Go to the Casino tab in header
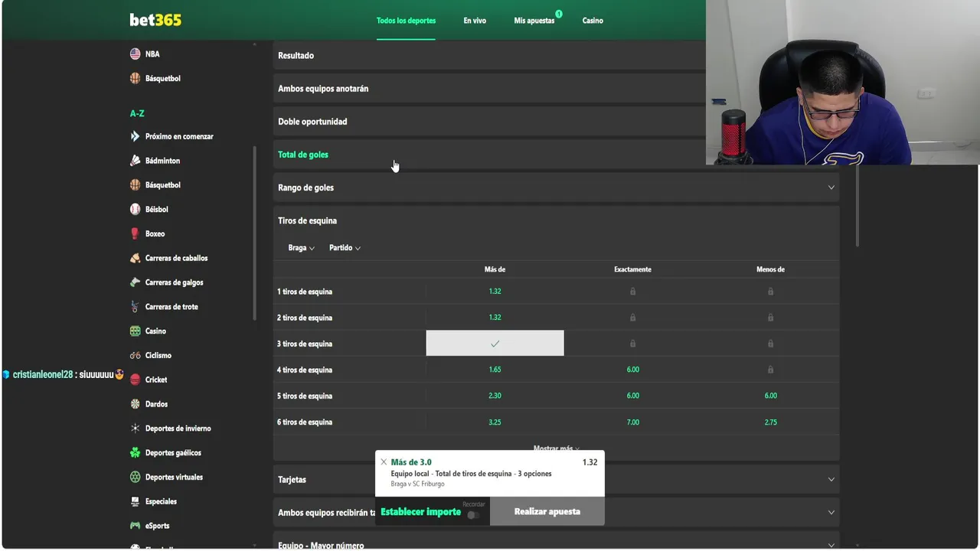Image resolution: width=980 pixels, height=551 pixels. (x=593, y=21)
